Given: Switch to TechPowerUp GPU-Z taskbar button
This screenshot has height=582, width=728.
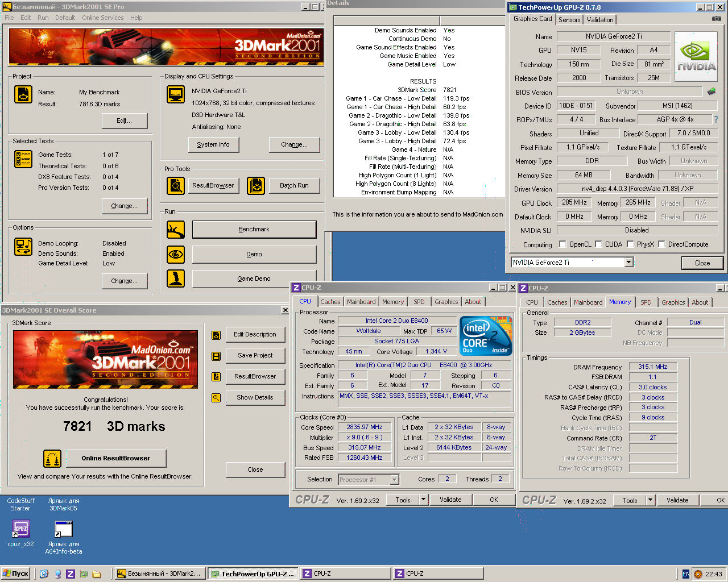Looking at the screenshot, I should pos(253,574).
